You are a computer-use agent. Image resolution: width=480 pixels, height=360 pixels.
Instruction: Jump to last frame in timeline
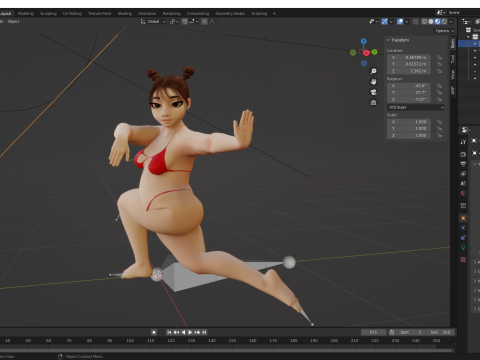pos(204,332)
